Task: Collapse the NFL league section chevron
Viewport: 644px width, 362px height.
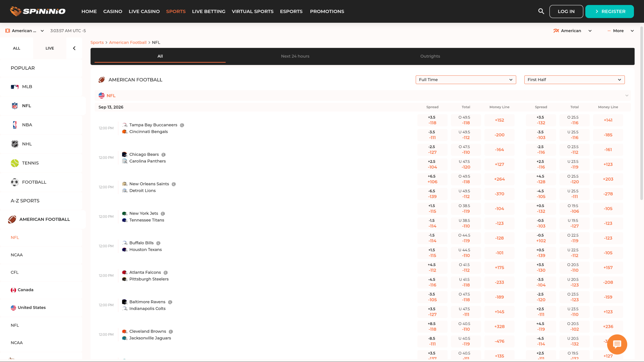Action: [627, 96]
